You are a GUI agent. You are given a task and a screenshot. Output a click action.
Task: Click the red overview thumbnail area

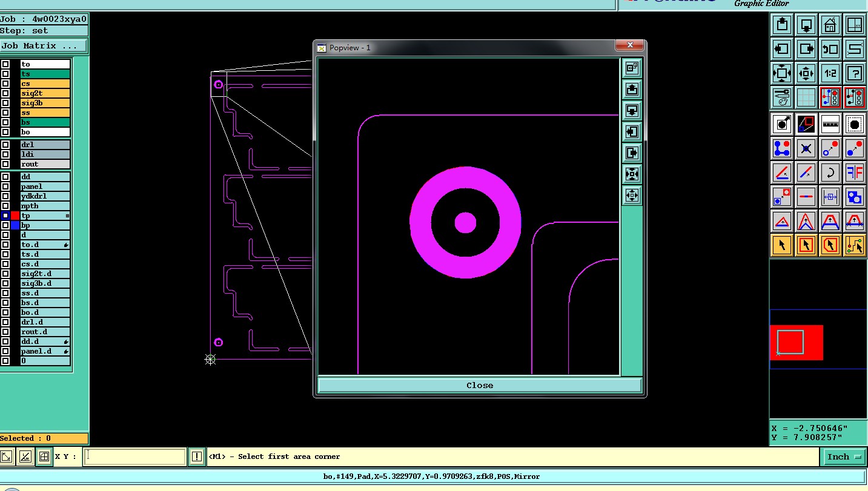click(x=796, y=343)
